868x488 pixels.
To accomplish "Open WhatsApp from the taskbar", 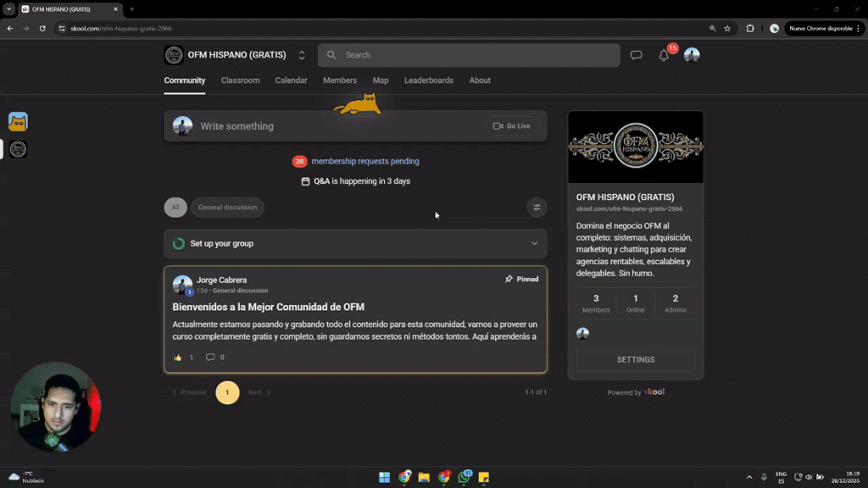I will (464, 477).
